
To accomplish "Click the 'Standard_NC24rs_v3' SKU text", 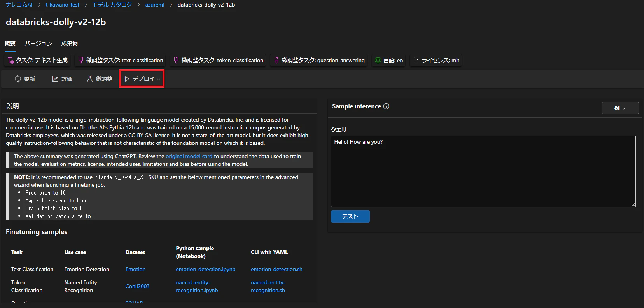I will click(120, 177).
